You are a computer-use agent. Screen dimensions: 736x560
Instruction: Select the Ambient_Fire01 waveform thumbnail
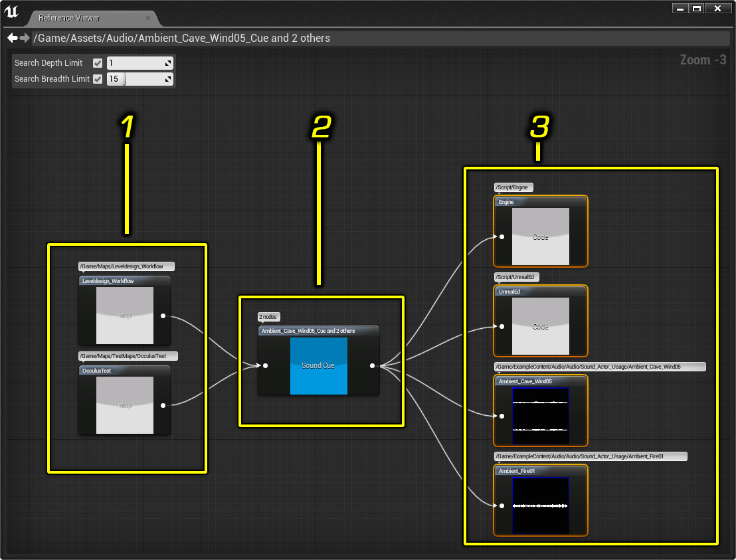(x=541, y=506)
